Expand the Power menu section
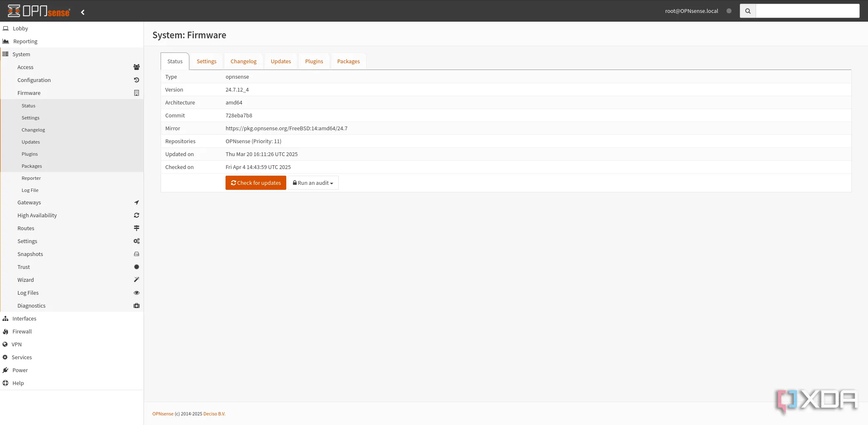Screen dimensions: 868x425 (x=72, y=370)
